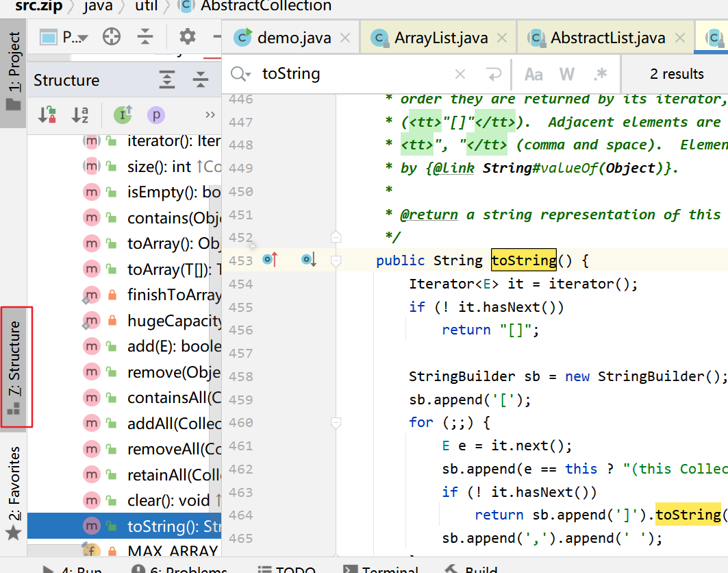Image resolution: width=728 pixels, height=573 pixels.
Task: Open Project panel settings gear
Action: 188,37
